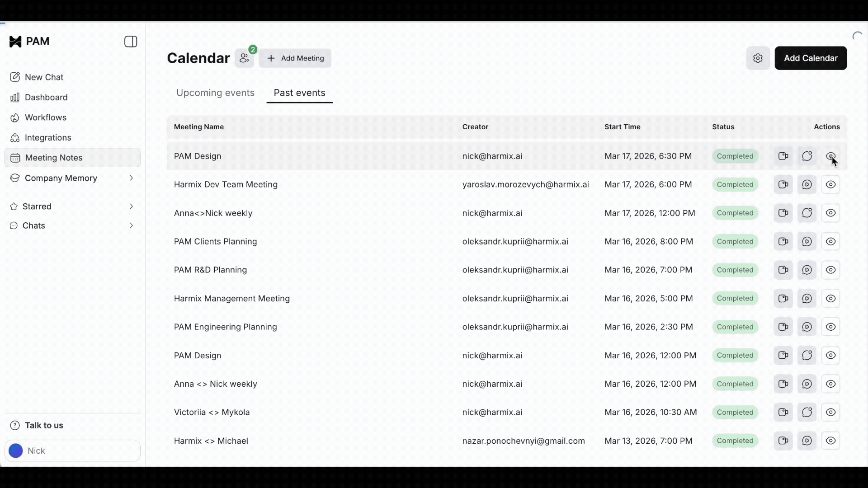
Task: Click the Add Calendar button
Action: pos(811,58)
